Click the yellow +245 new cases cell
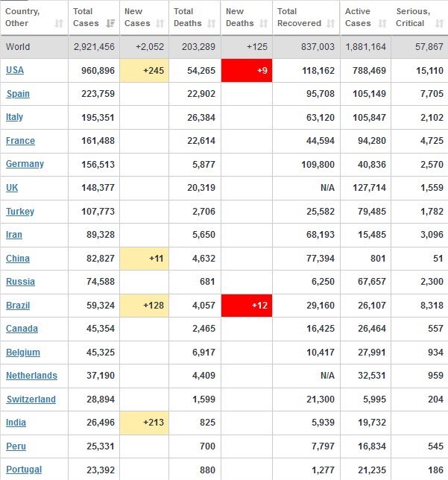The width and height of the screenshot is (448, 480). (x=144, y=71)
